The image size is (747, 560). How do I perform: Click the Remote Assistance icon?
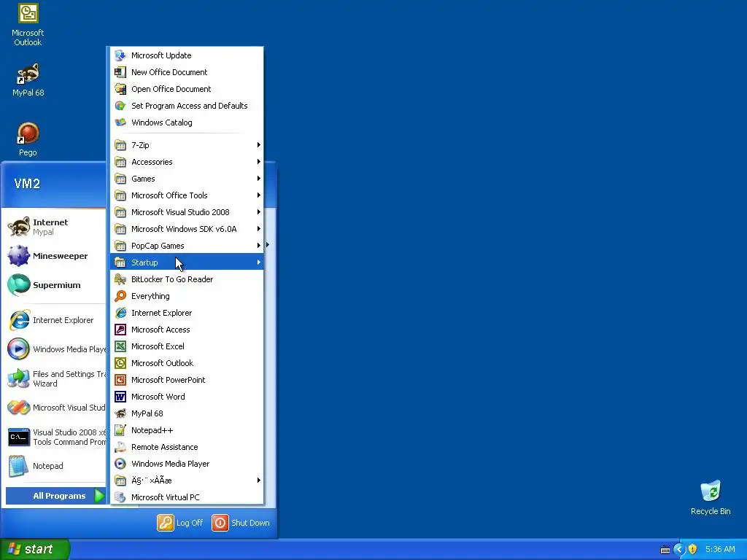tap(120, 447)
